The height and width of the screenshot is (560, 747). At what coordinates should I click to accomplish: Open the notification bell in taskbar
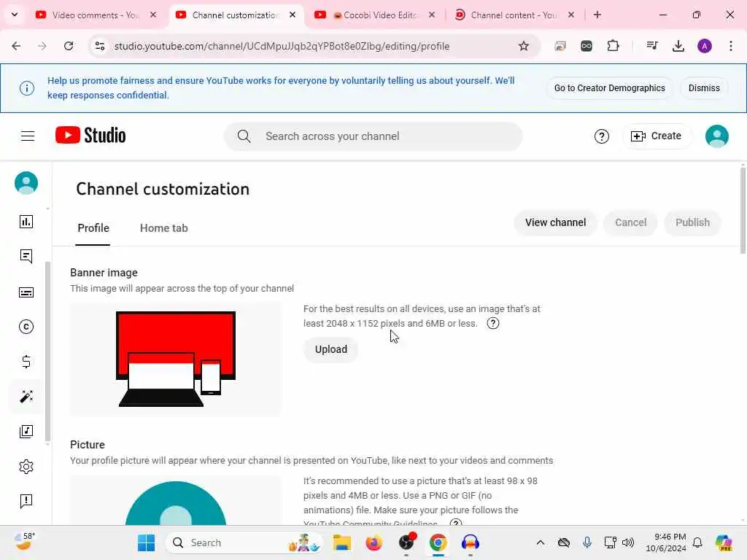pos(697,542)
